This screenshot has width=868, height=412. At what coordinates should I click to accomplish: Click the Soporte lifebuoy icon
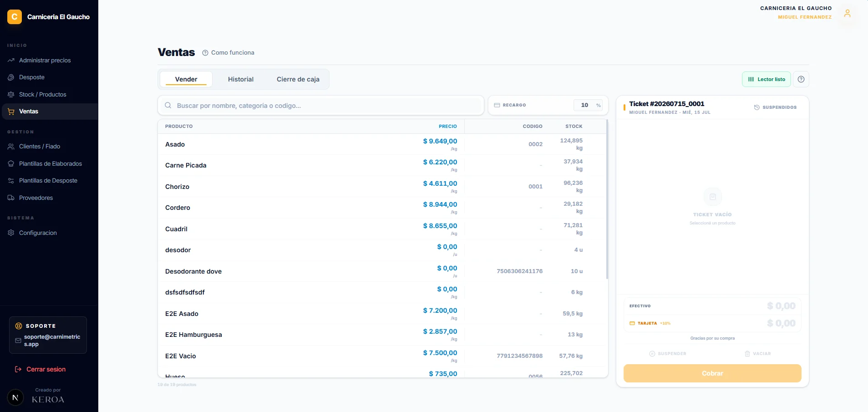19,326
